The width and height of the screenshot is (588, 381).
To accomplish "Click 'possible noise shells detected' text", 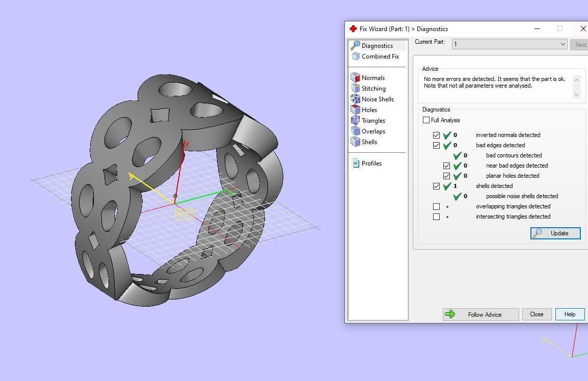I will tap(522, 196).
